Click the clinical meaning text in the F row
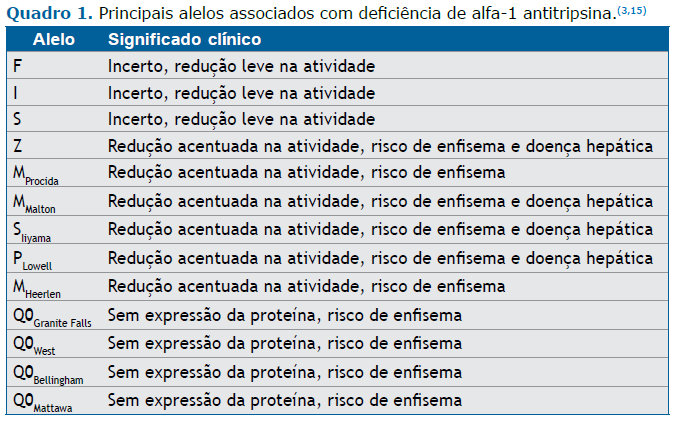 (241, 66)
